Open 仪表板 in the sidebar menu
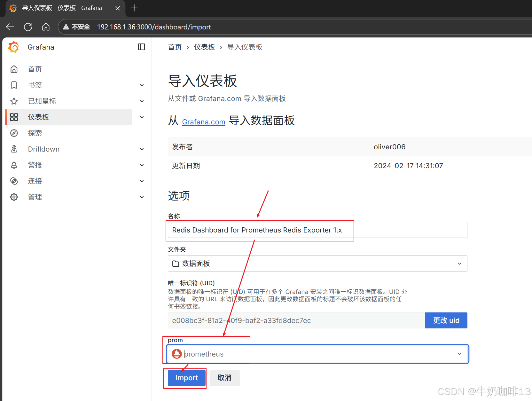Screen dimensions: 532x401 pyautogui.click(x=38, y=117)
